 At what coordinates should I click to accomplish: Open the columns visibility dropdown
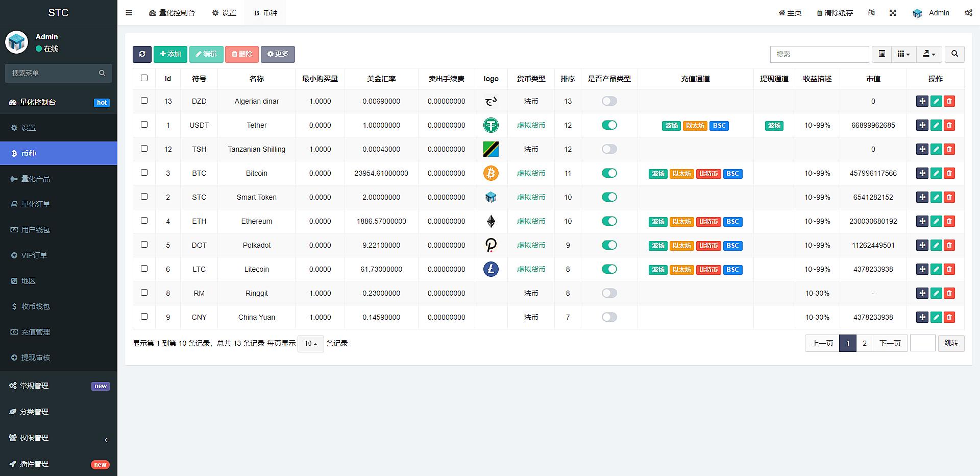click(903, 54)
